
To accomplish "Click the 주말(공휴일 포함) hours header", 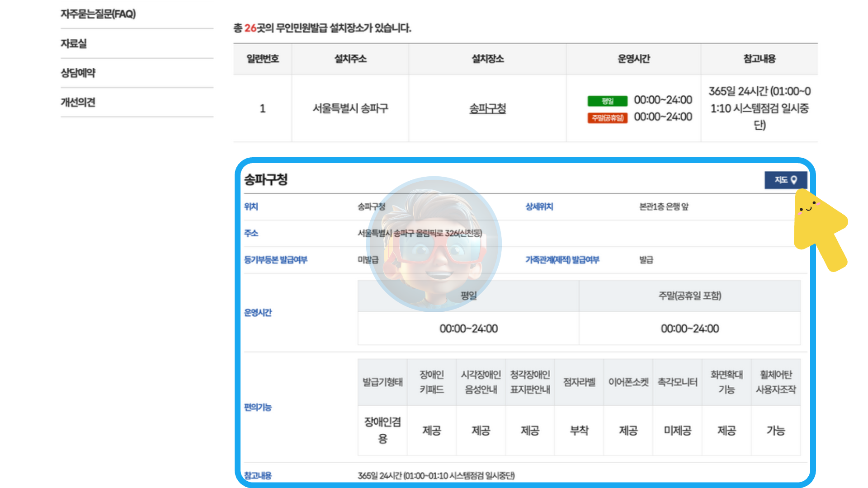I will (x=689, y=296).
